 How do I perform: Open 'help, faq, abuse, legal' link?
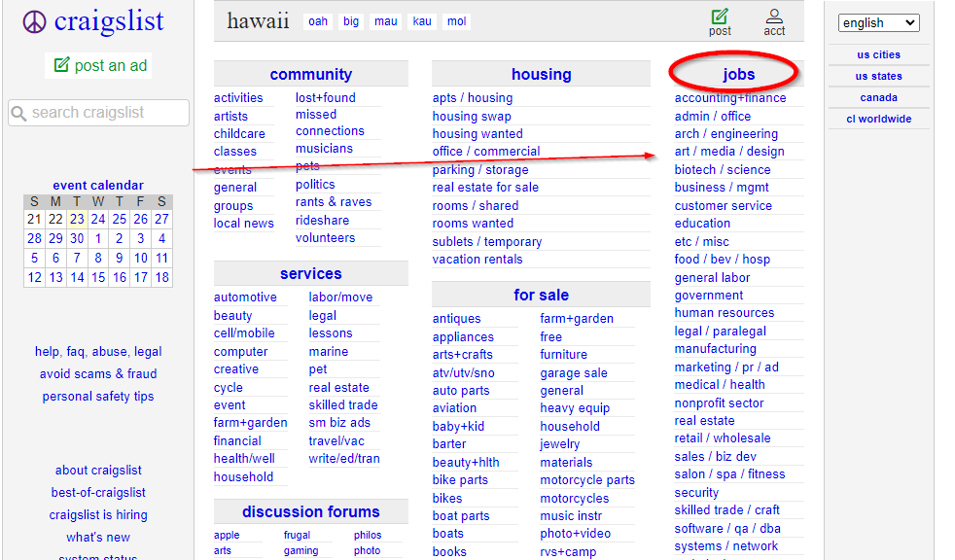click(x=98, y=352)
